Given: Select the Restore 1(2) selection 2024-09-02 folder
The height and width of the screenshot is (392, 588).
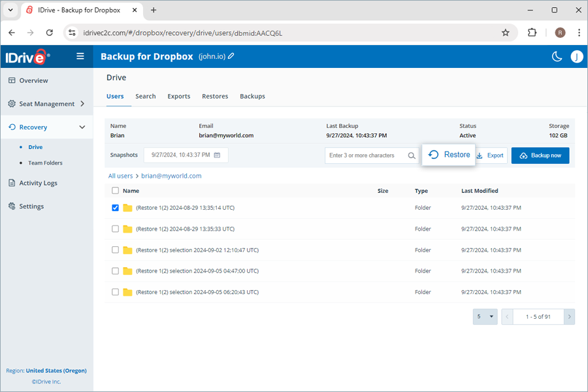Looking at the screenshot, I should (115, 250).
